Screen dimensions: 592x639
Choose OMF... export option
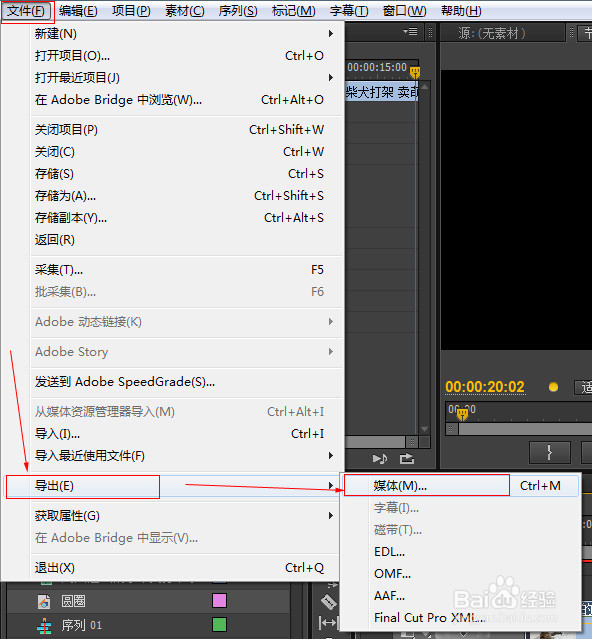[x=460, y=574]
